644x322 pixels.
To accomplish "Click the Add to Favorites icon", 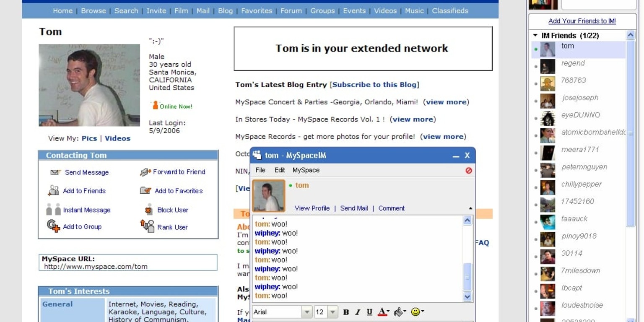I will click(145, 191).
